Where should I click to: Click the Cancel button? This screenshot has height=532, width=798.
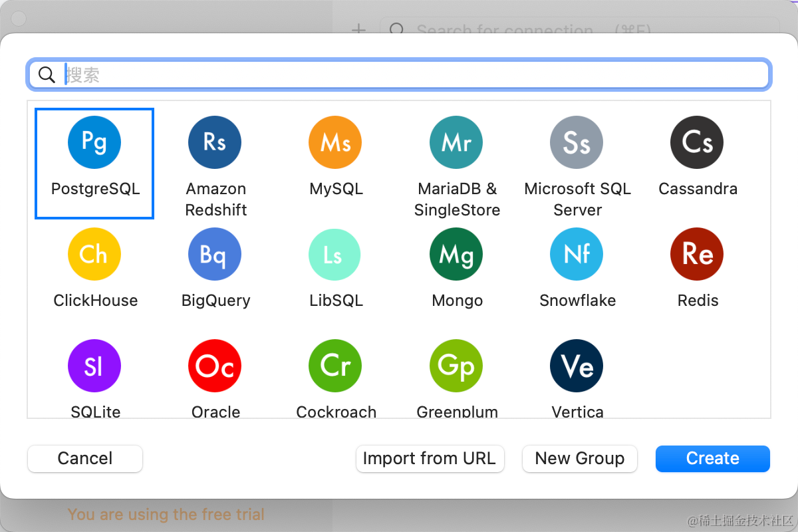point(85,459)
